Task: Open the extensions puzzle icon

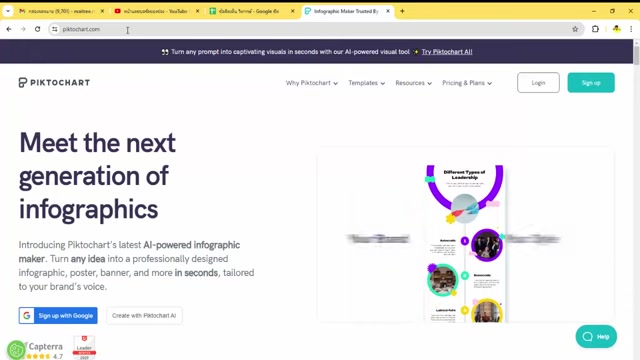Action: click(x=596, y=29)
